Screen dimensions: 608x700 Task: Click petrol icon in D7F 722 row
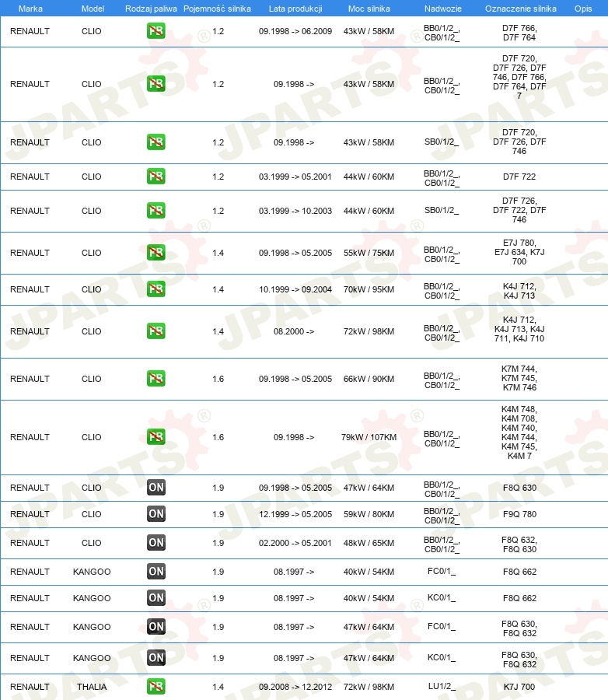[x=155, y=177]
